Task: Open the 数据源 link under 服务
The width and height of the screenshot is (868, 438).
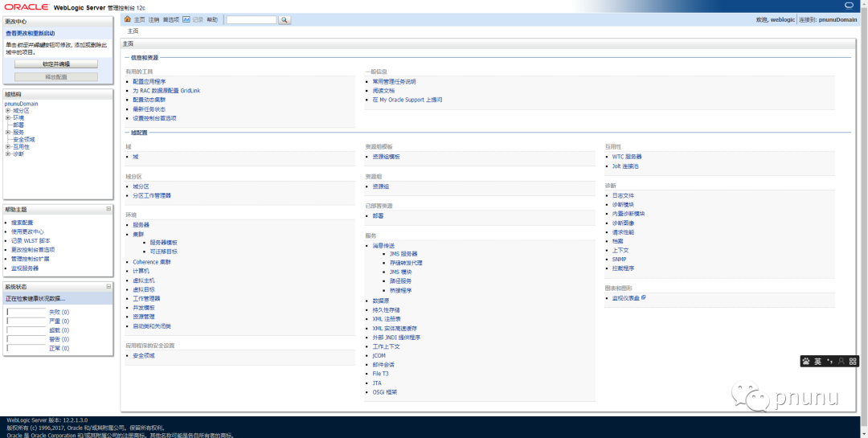Action: click(x=381, y=301)
